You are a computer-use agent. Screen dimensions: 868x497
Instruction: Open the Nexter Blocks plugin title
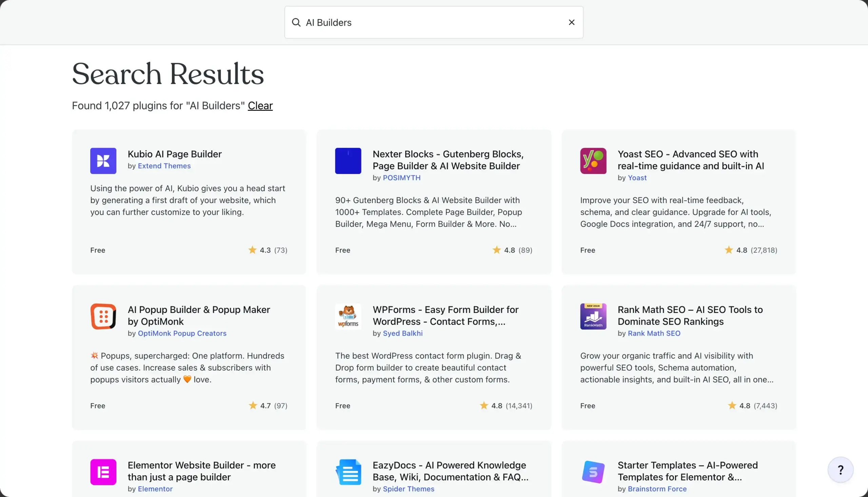tap(448, 160)
